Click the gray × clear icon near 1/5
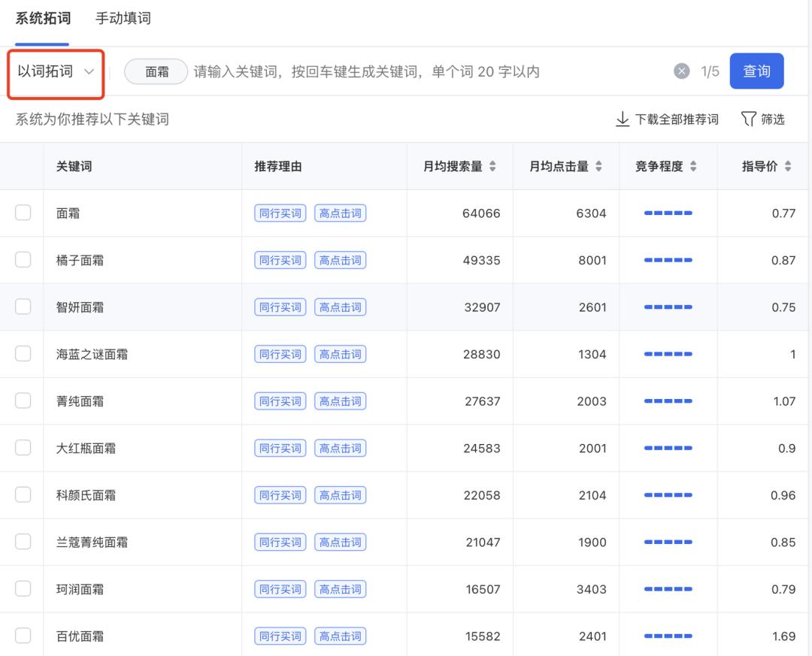This screenshot has height=656, width=812. (681, 71)
